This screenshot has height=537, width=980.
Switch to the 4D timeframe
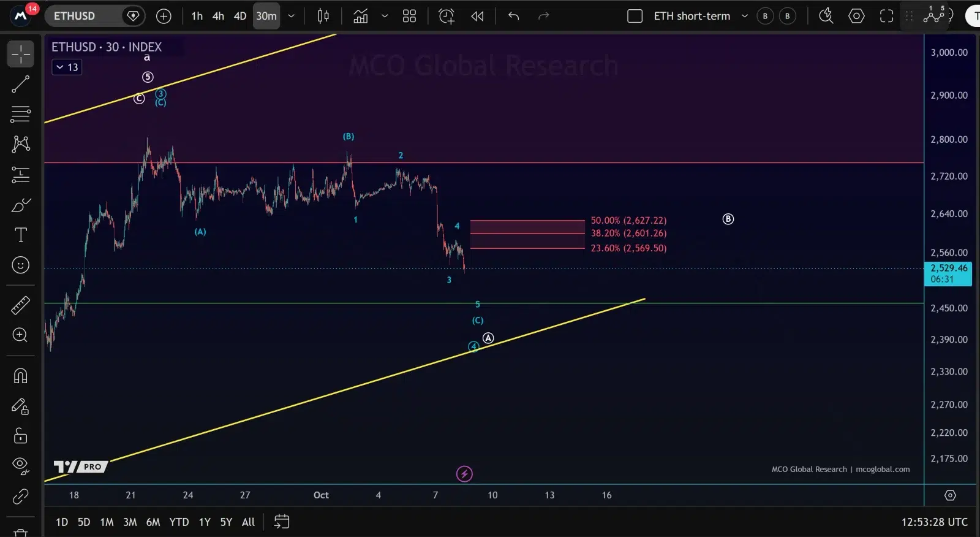click(x=240, y=16)
